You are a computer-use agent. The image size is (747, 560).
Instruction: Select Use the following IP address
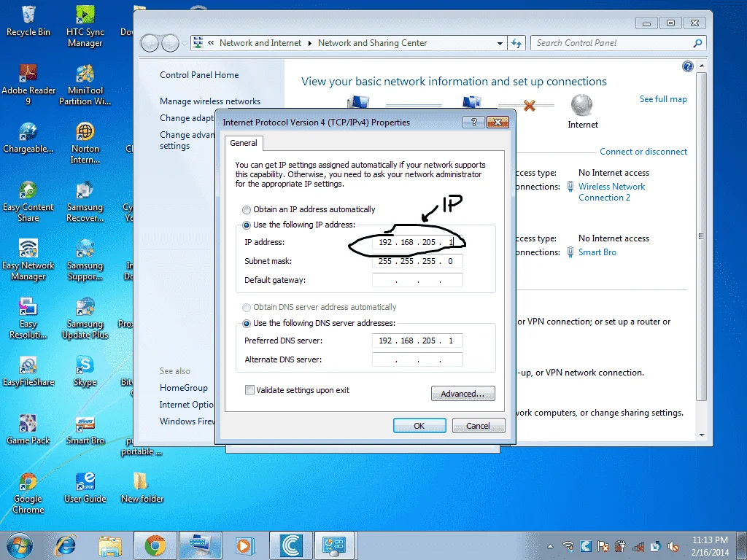pos(247,225)
